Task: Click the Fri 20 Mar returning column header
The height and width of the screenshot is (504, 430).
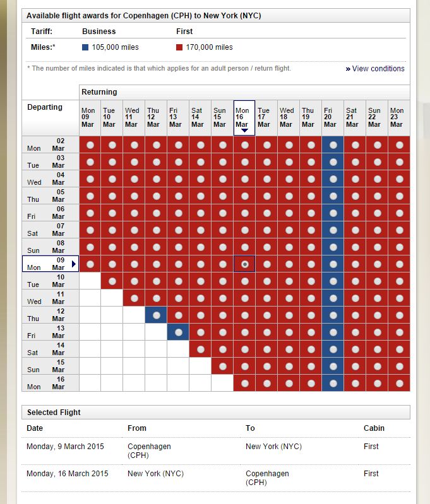Action: (x=333, y=117)
